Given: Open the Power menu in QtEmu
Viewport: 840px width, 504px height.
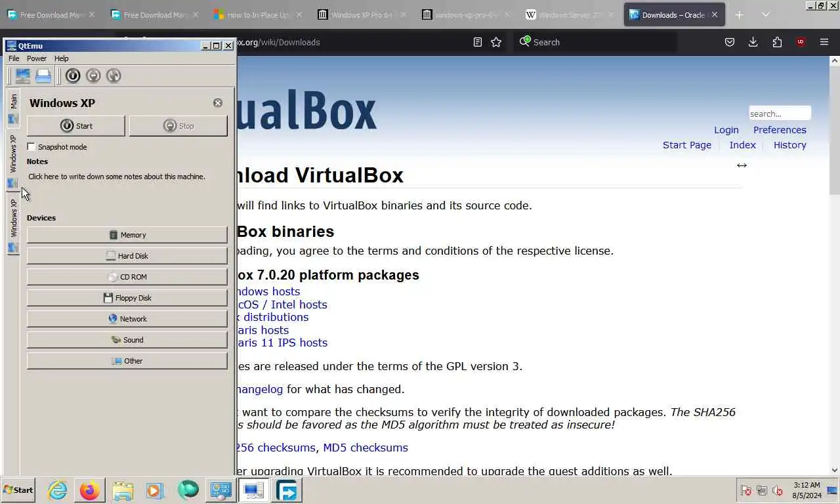Looking at the screenshot, I should pyautogui.click(x=37, y=58).
